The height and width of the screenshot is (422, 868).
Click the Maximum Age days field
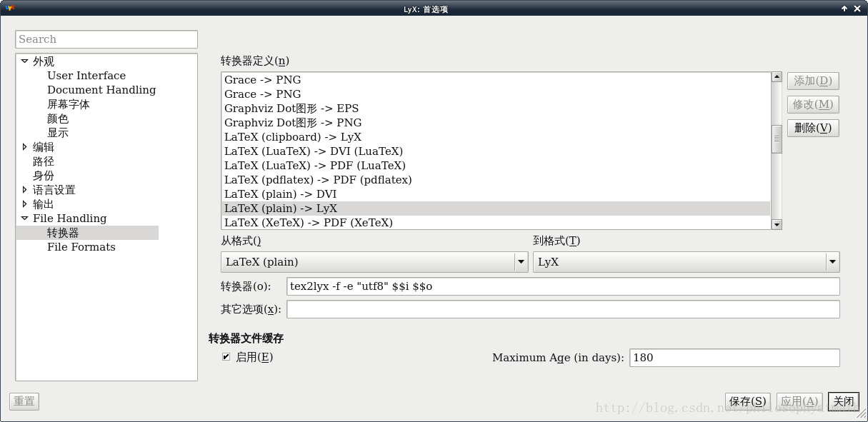pos(734,358)
